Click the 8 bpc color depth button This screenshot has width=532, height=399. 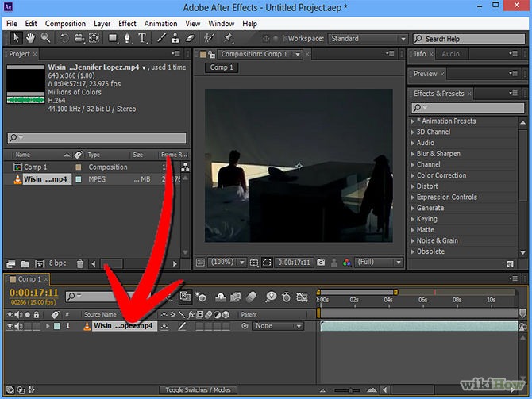pyautogui.click(x=57, y=263)
